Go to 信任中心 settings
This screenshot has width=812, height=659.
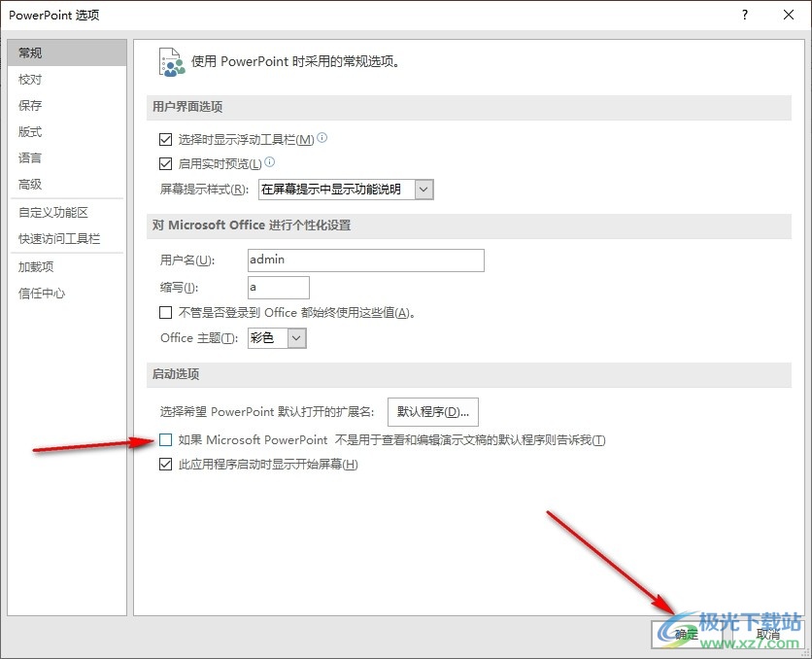click(x=42, y=294)
